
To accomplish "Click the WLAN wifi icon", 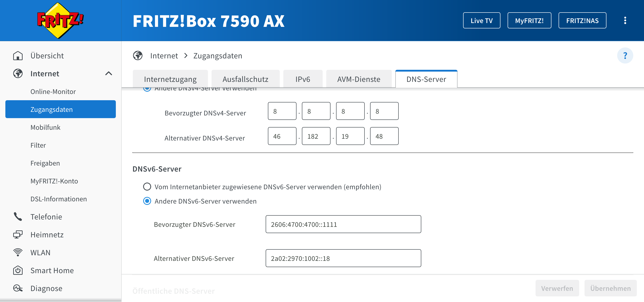I will tap(18, 253).
